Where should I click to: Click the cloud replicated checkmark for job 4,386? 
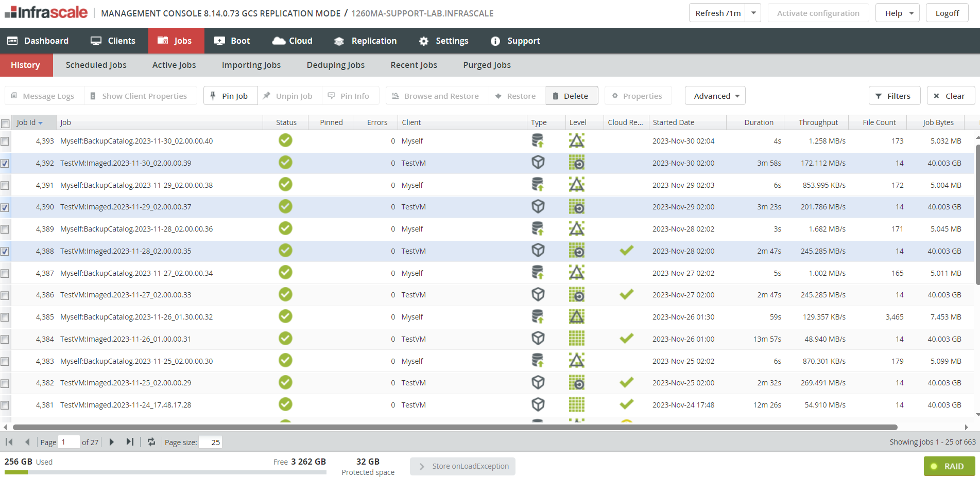[x=626, y=294]
